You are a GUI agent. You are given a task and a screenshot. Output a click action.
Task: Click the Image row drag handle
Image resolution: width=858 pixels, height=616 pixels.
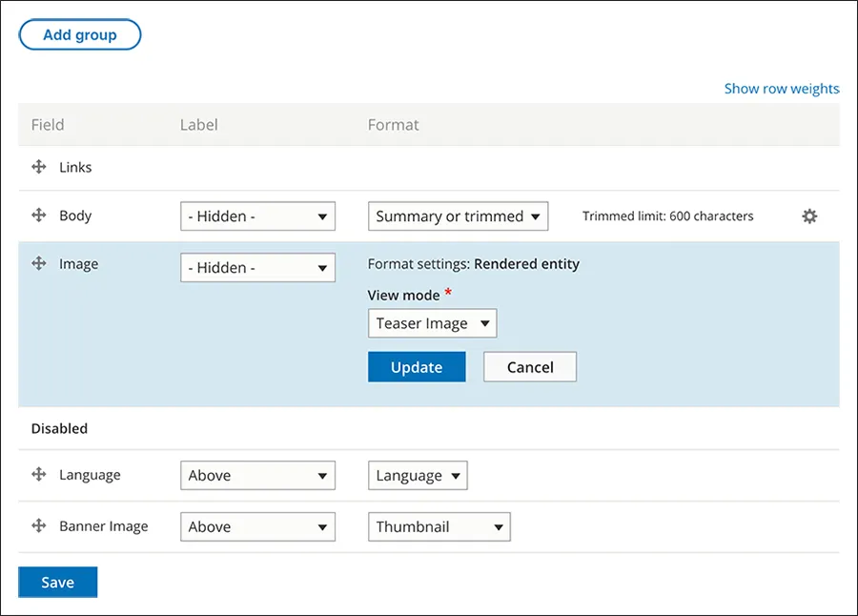pyautogui.click(x=38, y=264)
